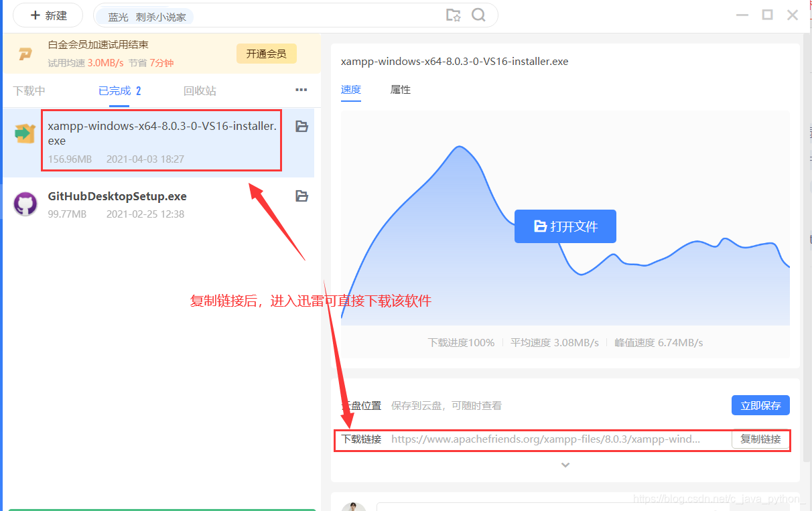Screen dimensions: 812x511
Task: Switch to the 下载中 tab
Action: (29, 91)
